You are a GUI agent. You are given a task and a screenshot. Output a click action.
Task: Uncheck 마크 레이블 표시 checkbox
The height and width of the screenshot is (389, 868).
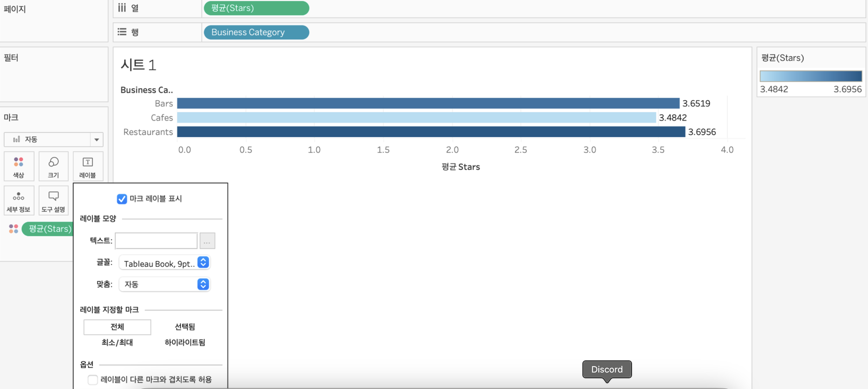[122, 199]
